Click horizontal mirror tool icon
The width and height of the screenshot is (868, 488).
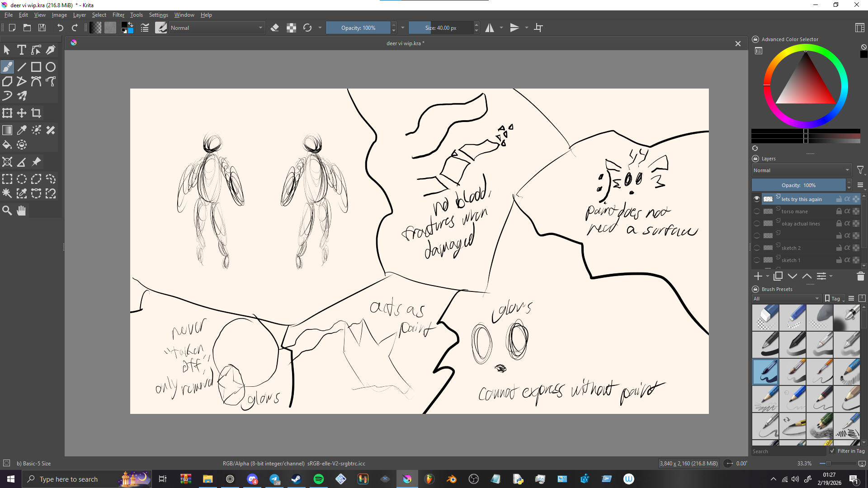[x=490, y=28]
